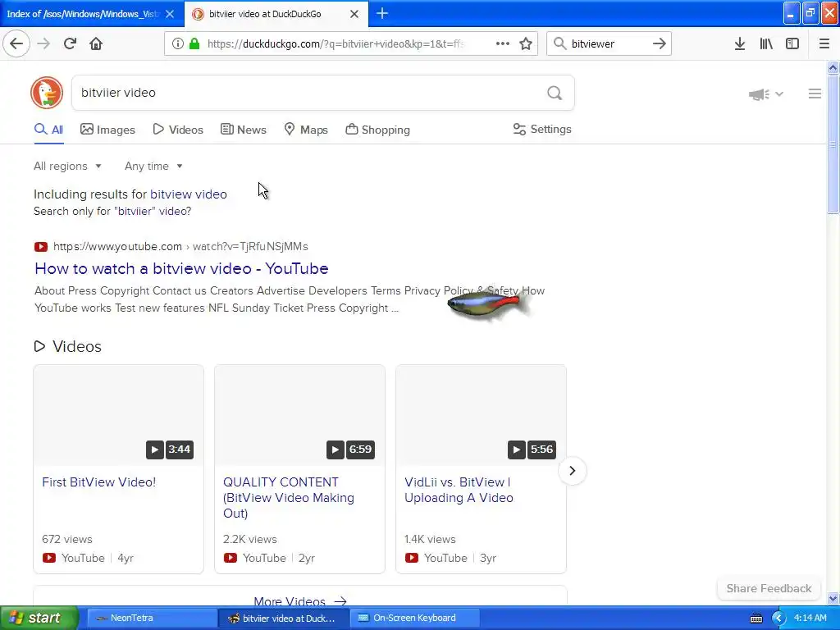Close the Index of /isos tab
Image resolution: width=840 pixels, height=630 pixels.
(x=170, y=14)
